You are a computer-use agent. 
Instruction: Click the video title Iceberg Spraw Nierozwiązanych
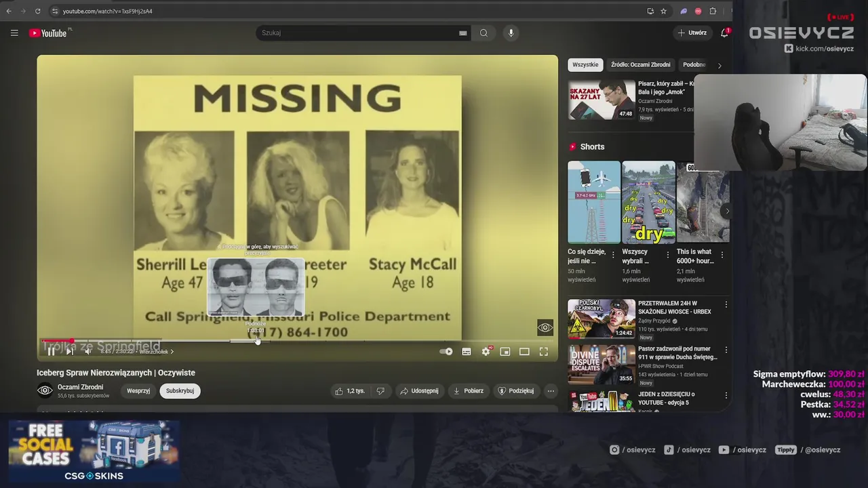click(x=116, y=373)
